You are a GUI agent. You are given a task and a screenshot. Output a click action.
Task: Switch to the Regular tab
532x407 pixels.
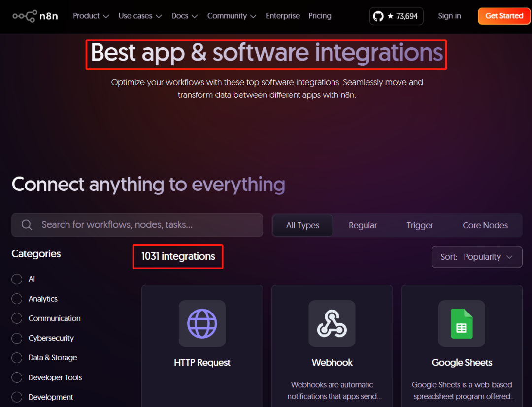pos(363,225)
